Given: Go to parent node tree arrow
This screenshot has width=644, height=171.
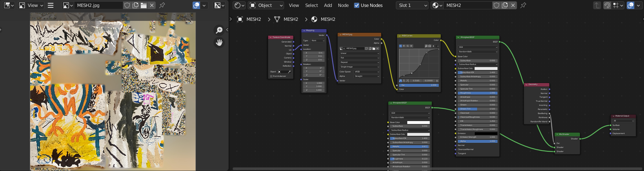Looking at the screenshot, I should pyautogui.click(x=597, y=5).
